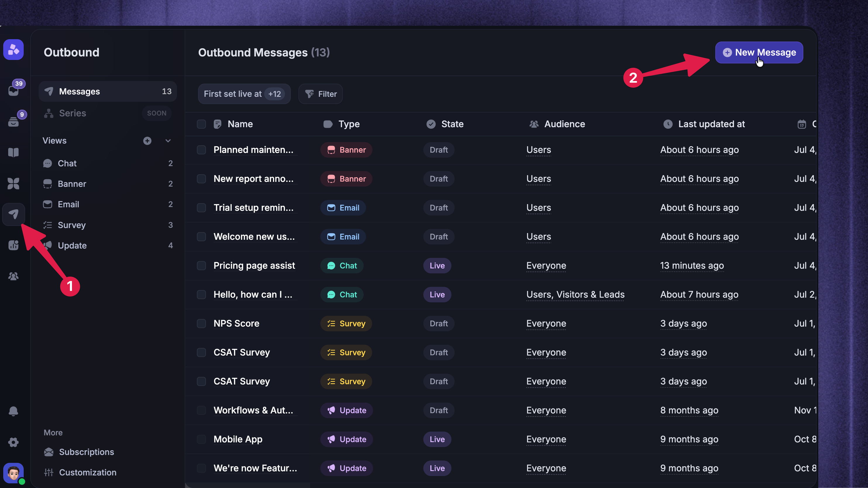
Task: Click Survey type tag on NPS Score row
Action: click(x=346, y=324)
